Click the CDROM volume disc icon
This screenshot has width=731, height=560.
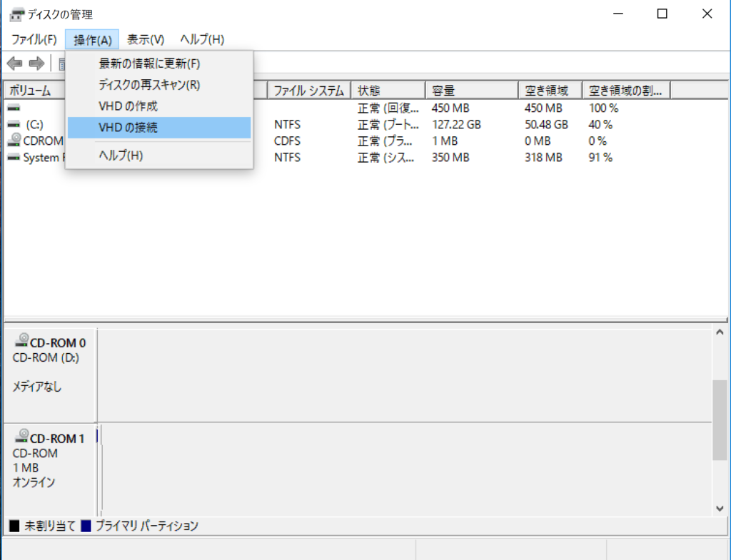[14, 140]
